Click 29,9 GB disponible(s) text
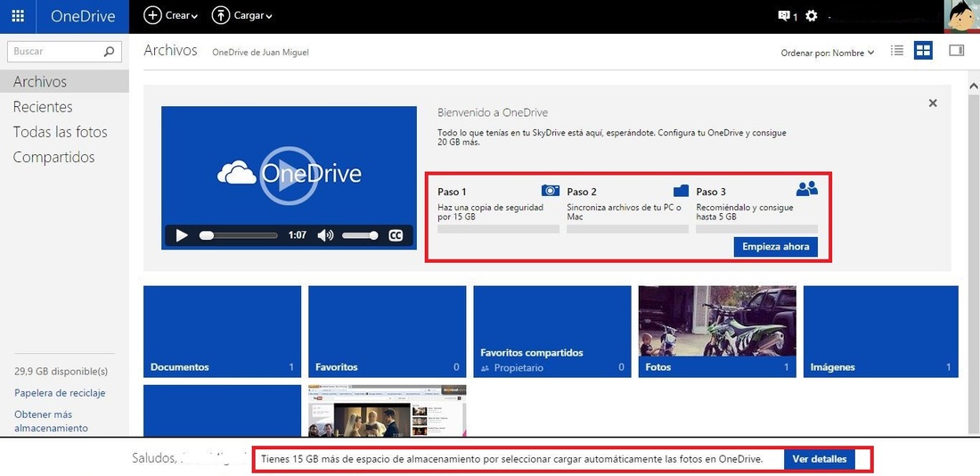Screen dimensions: 980x476 [x=61, y=372]
